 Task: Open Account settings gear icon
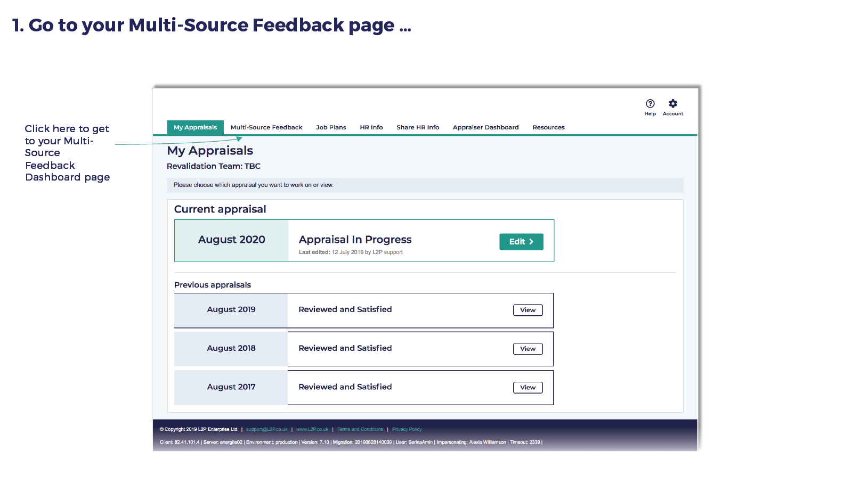click(672, 104)
